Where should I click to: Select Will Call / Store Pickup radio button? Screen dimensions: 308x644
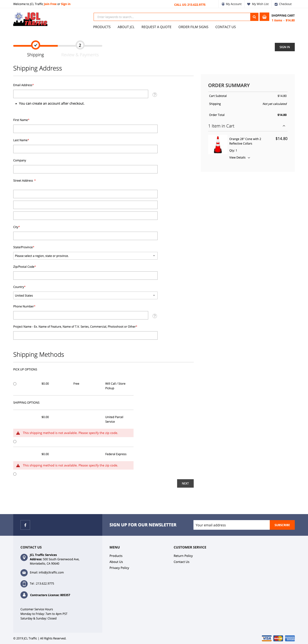pyautogui.click(x=15, y=384)
